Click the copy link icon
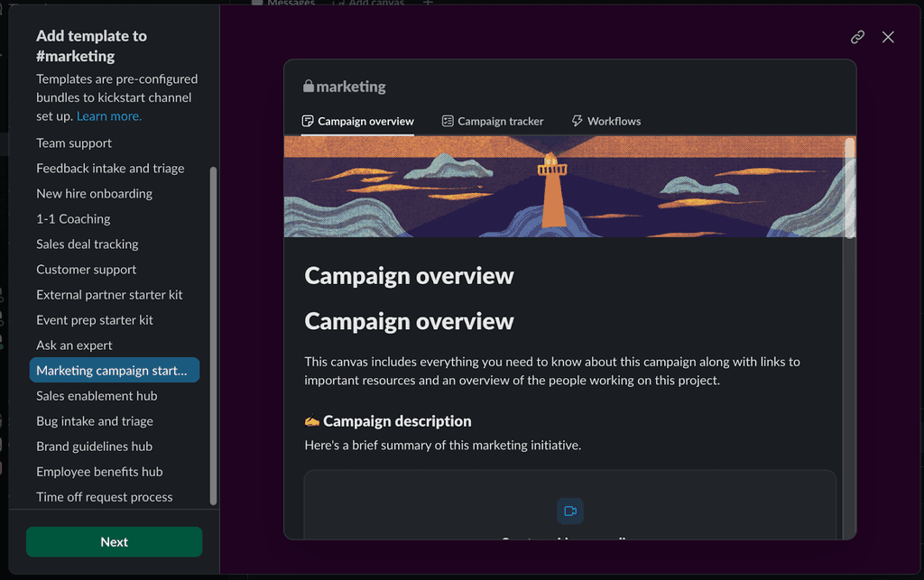This screenshot has width=924, height=580. coord(856,37)
